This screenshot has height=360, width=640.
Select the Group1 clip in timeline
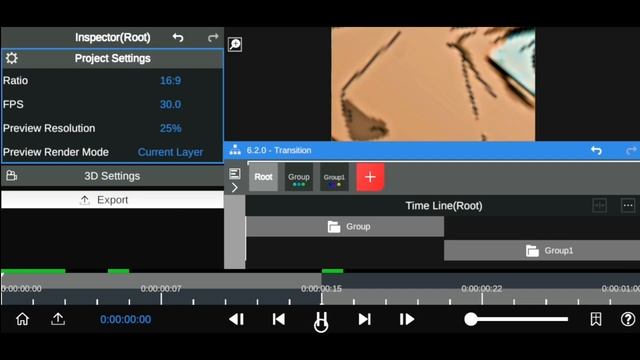[x=542, y=250]
